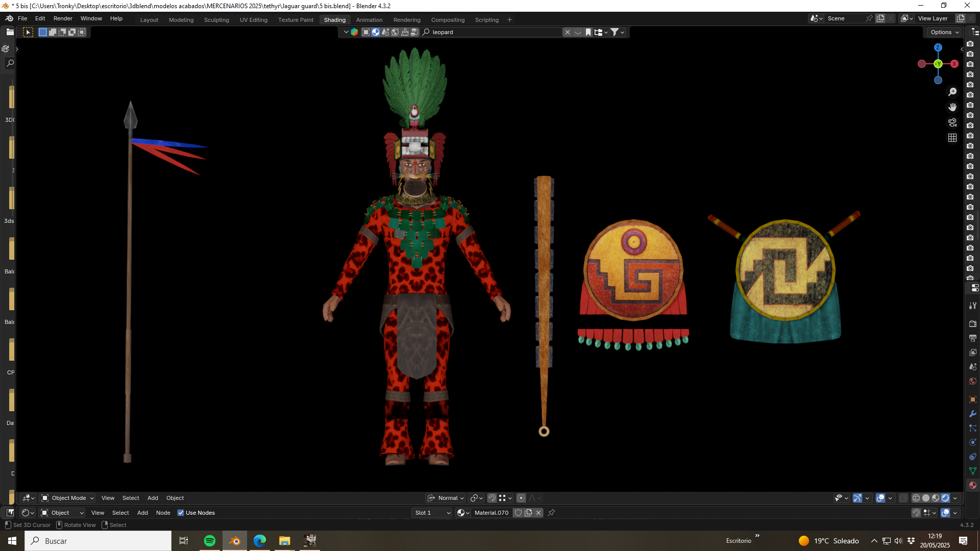Open the Render menu
The width and height of the screenshot is (980, 551).
[x=63, y=18]
